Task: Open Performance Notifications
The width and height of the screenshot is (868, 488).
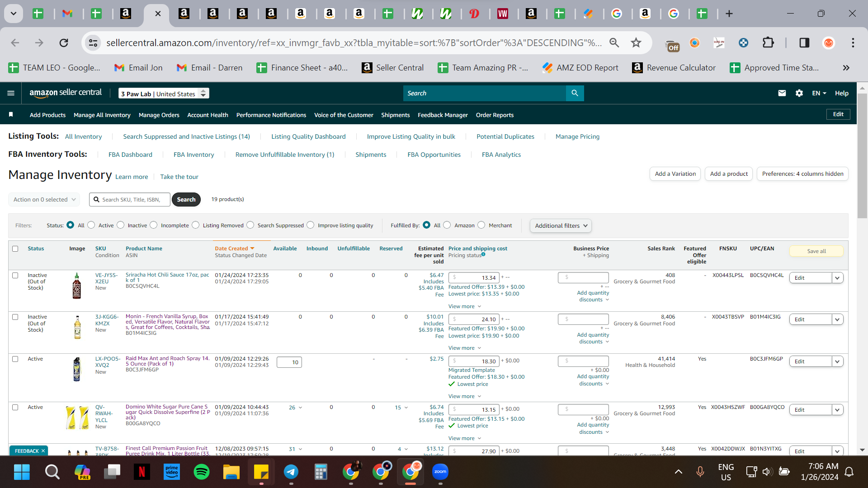Action: (271, 115)
